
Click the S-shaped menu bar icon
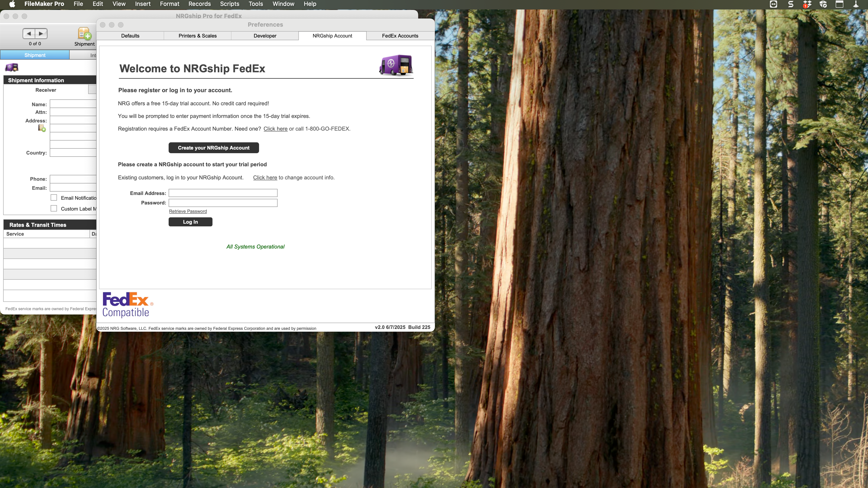click(790, 4)
